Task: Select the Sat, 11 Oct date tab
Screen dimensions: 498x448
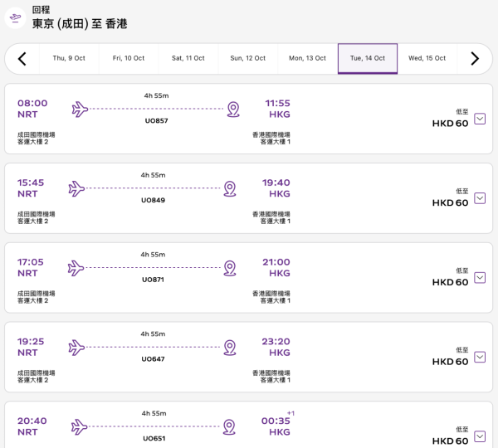Action: click(x=188, y=58)
